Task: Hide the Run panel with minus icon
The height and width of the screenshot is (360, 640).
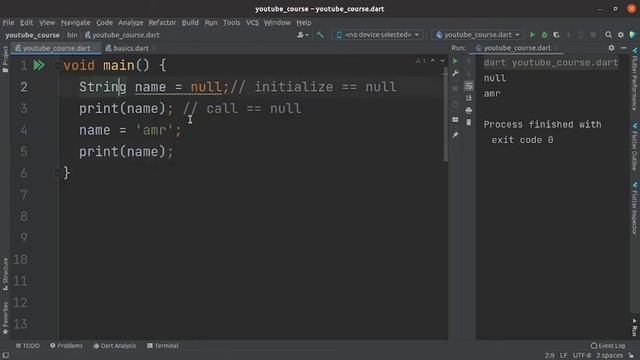Action: 623,48
